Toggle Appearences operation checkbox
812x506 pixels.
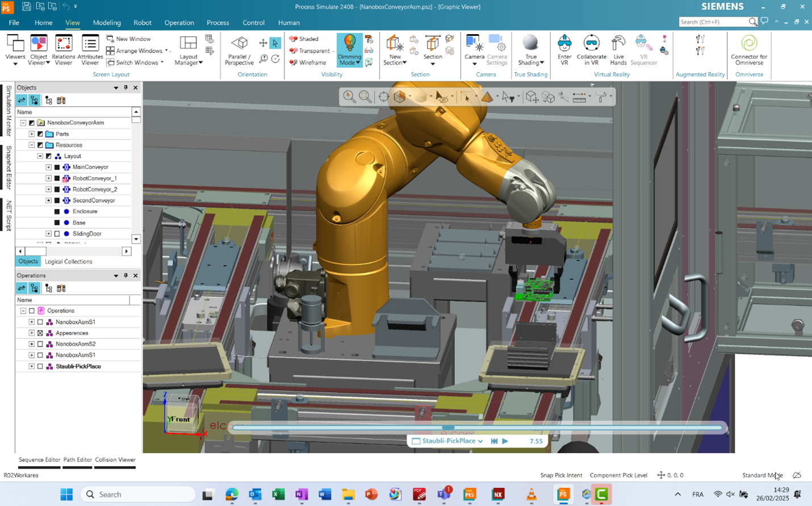pyautogui.click(x=40, y=333)
